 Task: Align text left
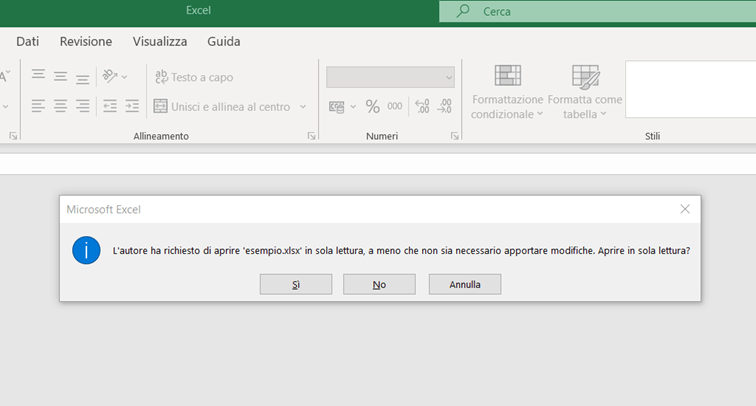click(38, 106)
